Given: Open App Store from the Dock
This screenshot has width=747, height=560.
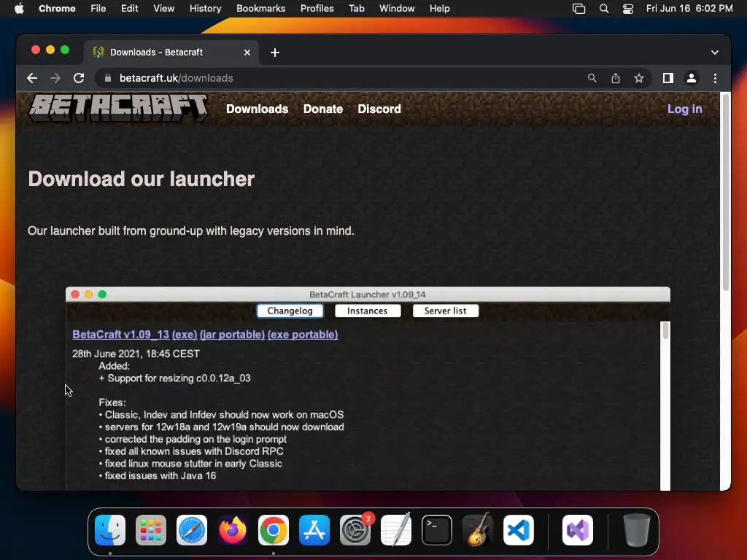Looking at the screenshot, I should coord(314,530).
